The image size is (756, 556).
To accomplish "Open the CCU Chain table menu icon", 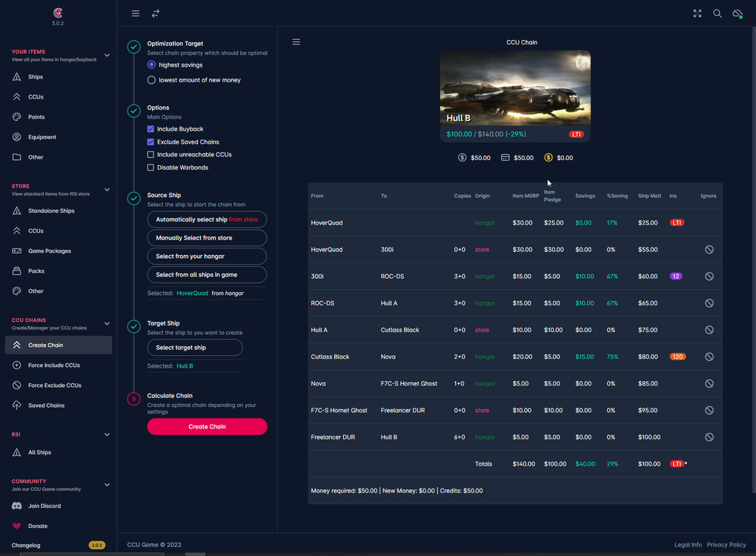I will tap(296, 42).
